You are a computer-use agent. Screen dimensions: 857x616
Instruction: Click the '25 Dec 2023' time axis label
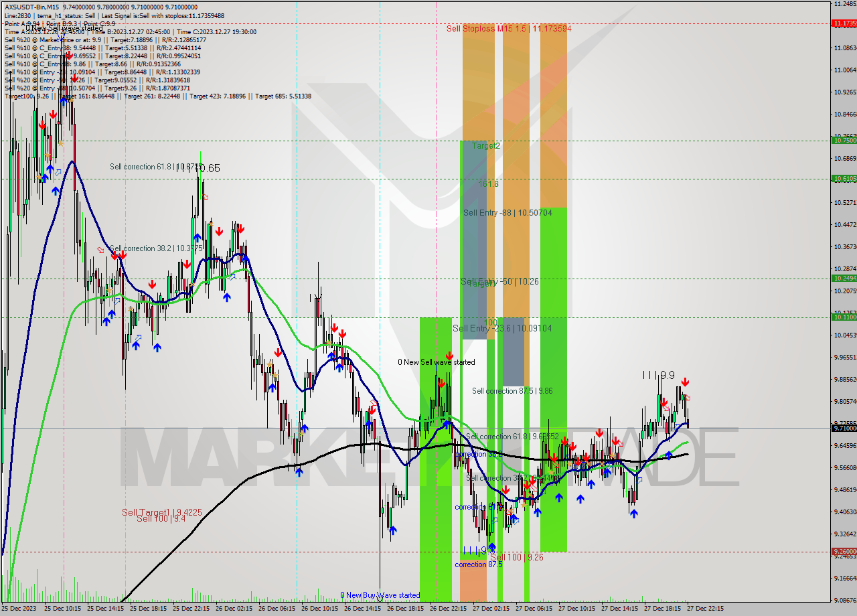[19, 609]
